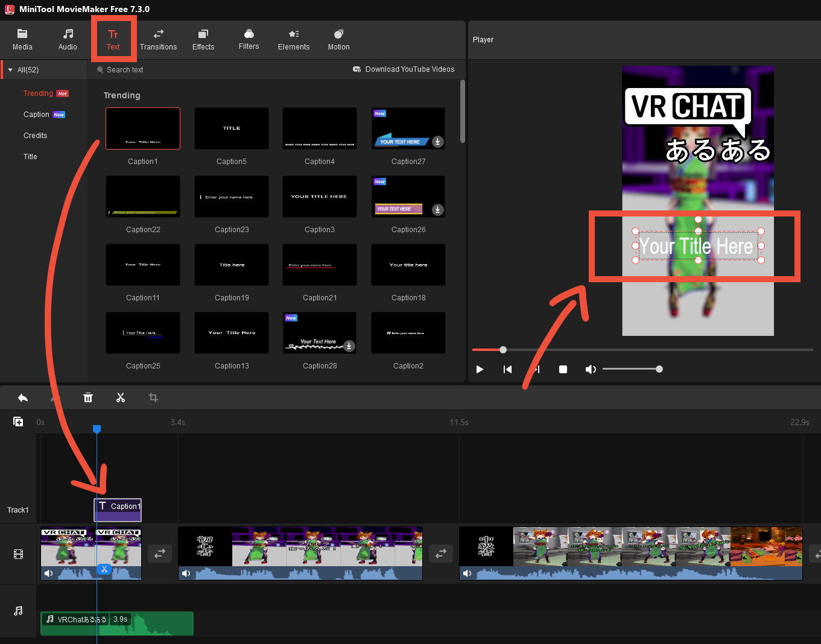This screenshot has width=821, height=644.
Task: Click the trash delete icon
Action: 88,397
